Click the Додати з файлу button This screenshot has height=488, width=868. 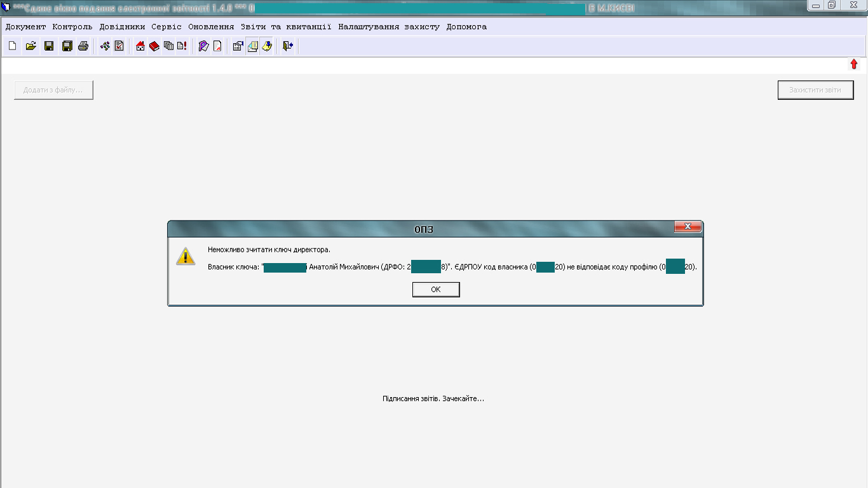tap(53, 90)
